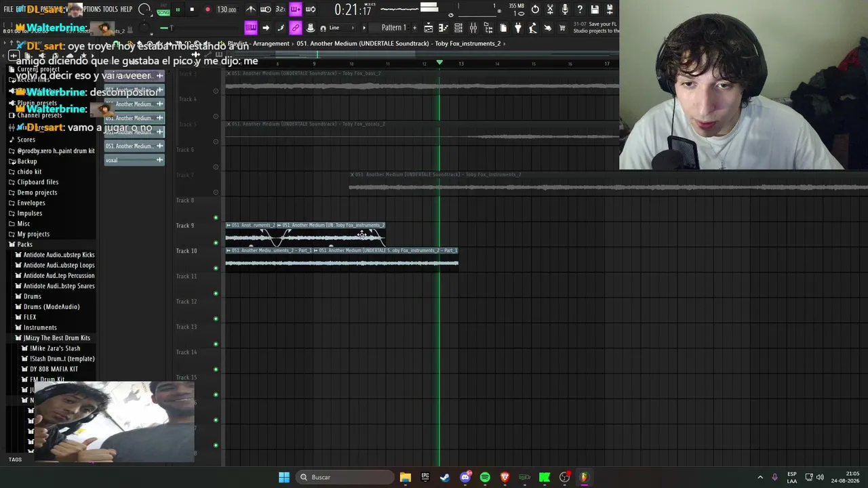The image size is (868, 488).
Task: Open the Mixer view icon
Action: [x=473, y=28]
